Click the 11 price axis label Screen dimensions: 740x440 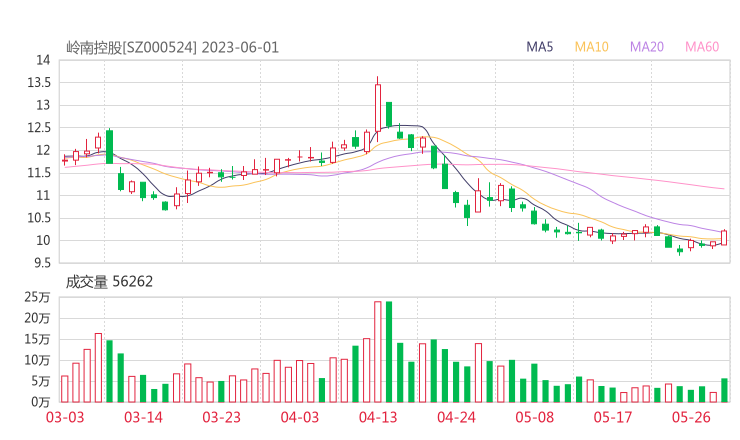(x=43, y=195)
